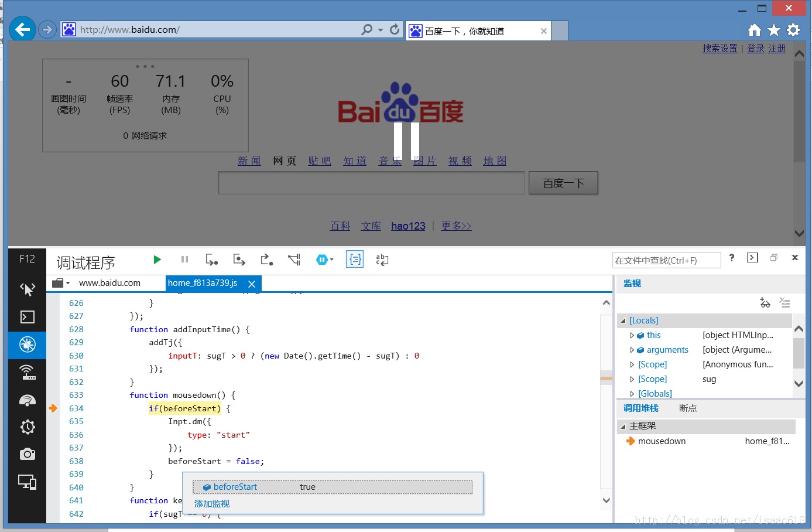Click the Find in files search box
The image size is (812, 532).
click(x=666, y=260)
